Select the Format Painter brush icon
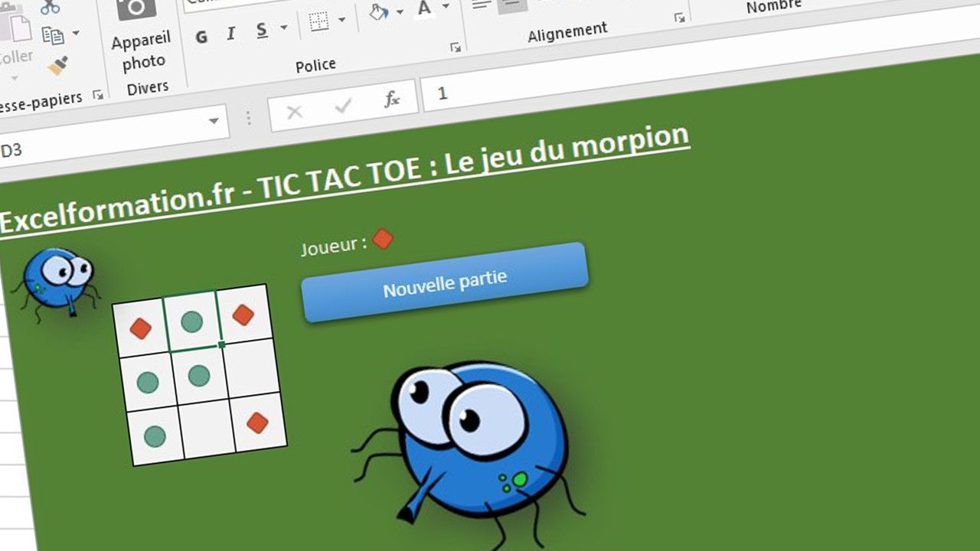980x551 pixels. click(x=57, y=66)
